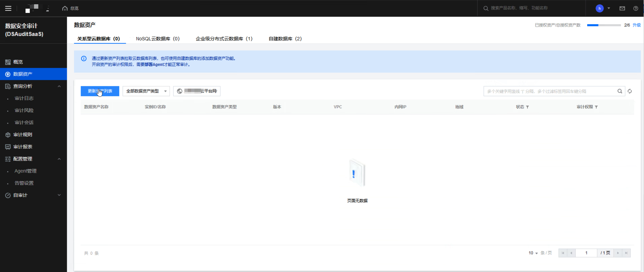This screenshot has height=272, width=644.
Task: Open 审计权限 column filter icon
Action: tap(596, 107)
